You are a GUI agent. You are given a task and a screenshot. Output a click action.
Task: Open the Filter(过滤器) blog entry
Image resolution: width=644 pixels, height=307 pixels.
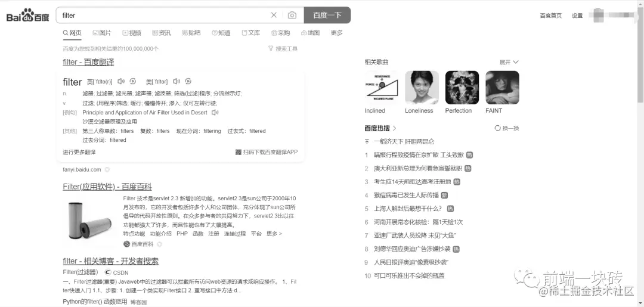coord(80,272)
